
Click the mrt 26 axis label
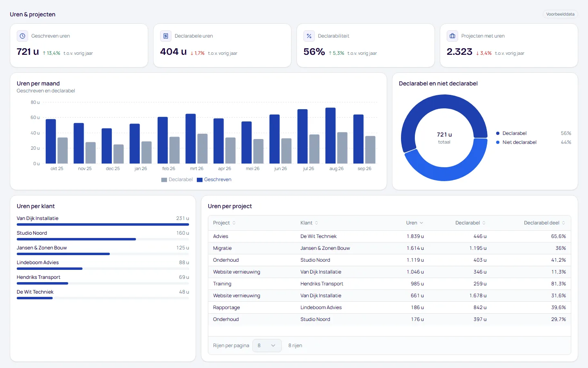[196, 168]
